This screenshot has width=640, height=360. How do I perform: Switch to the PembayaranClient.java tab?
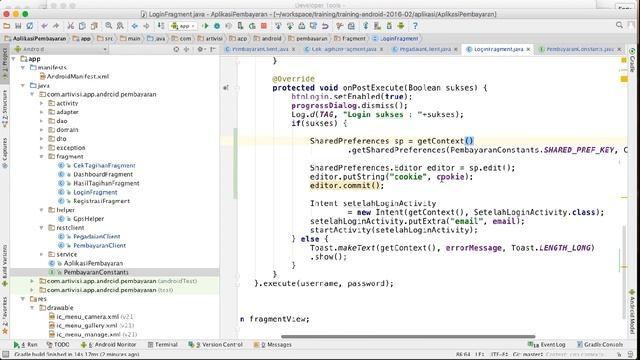[260, 49]
